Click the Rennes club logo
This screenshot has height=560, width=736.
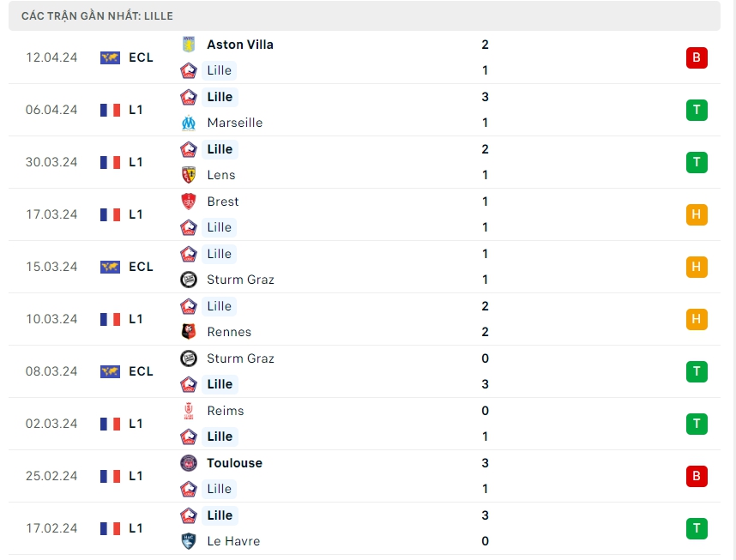point(189,332)
